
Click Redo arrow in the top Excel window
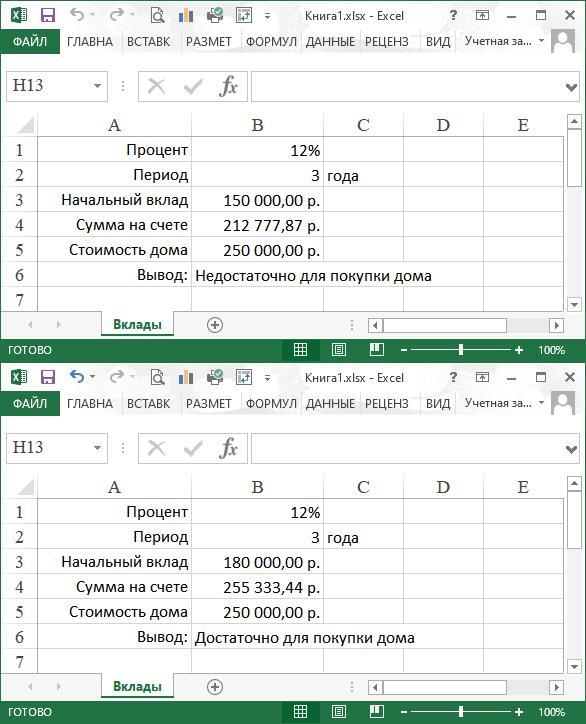click(x=116, y=15)
